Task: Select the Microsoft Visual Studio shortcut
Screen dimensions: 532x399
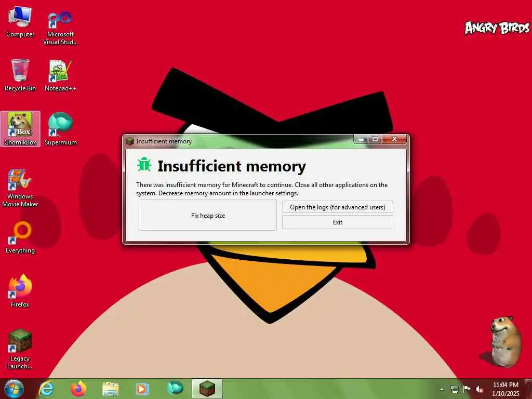Action: coord(60,28)
